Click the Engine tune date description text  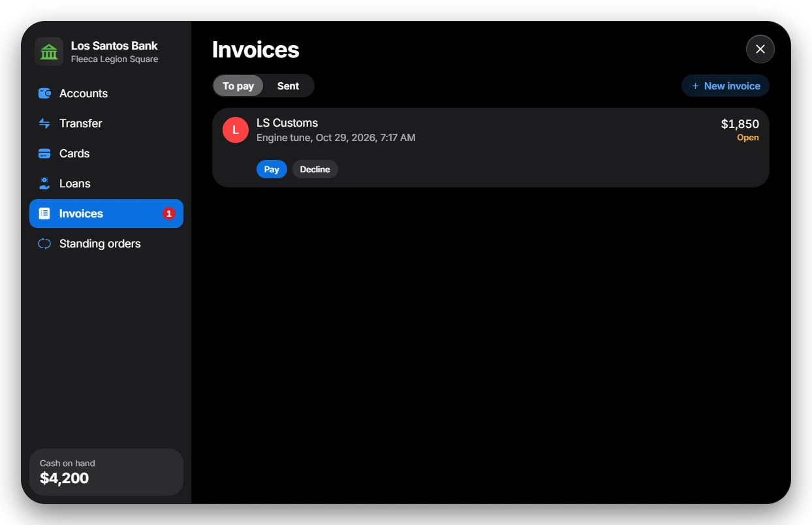336,138
